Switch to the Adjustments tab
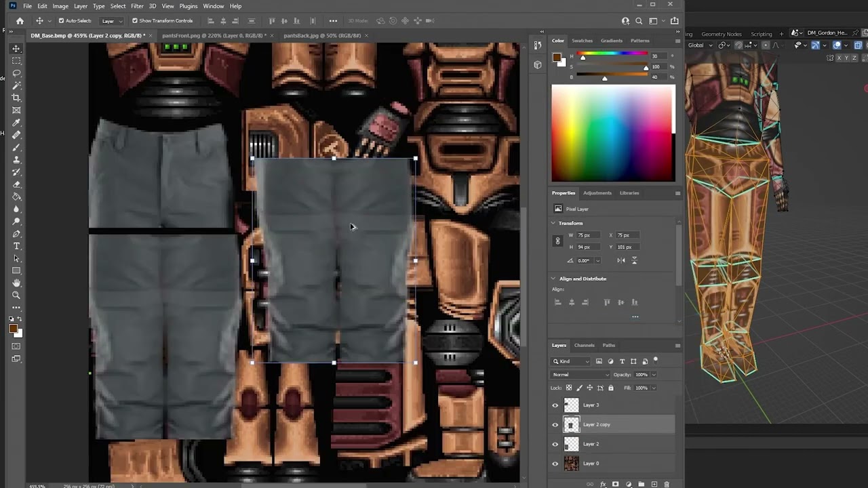The height and width of the screenshot is (488, 868). (597, 193)
